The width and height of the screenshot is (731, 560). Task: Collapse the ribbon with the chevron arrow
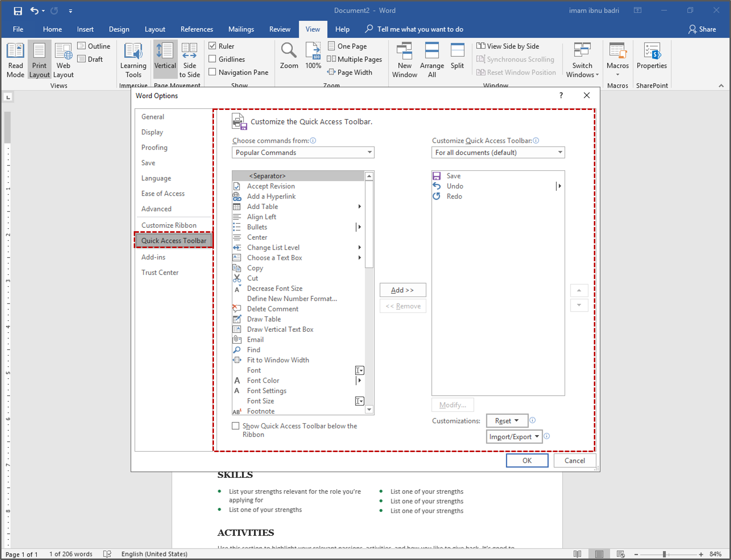pos(721,86)
